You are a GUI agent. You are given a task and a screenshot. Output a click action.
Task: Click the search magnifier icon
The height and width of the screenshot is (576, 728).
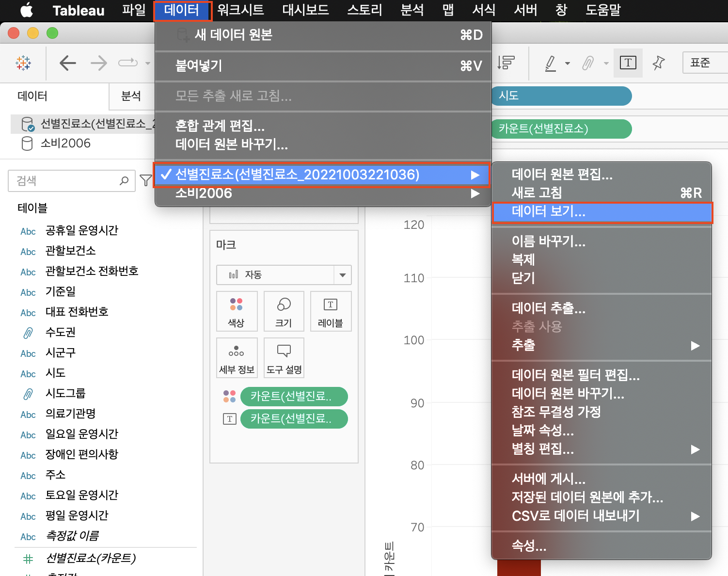point(124,181)
